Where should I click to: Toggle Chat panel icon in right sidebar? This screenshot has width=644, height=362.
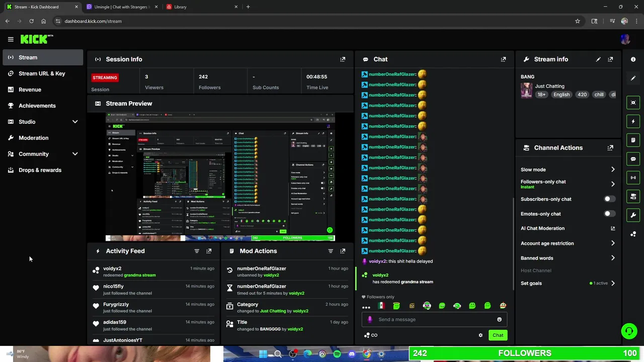pos(633,159)
